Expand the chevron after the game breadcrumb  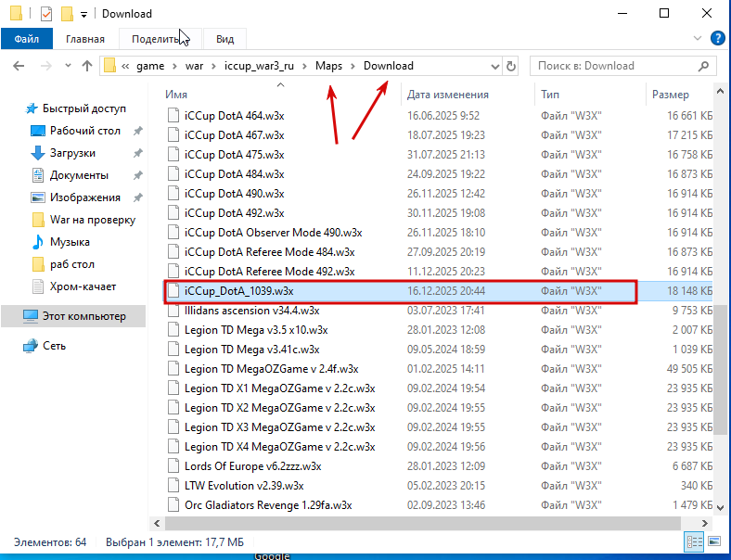174,66
